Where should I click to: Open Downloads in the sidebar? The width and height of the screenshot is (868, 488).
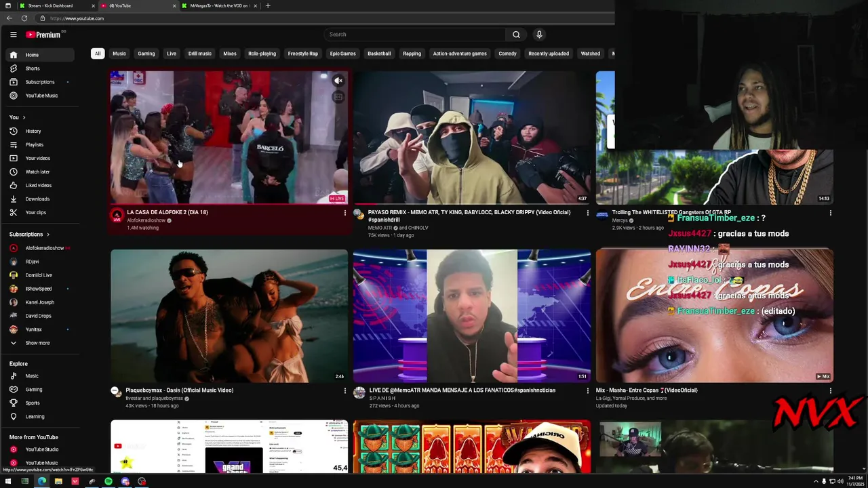point(40,199)
